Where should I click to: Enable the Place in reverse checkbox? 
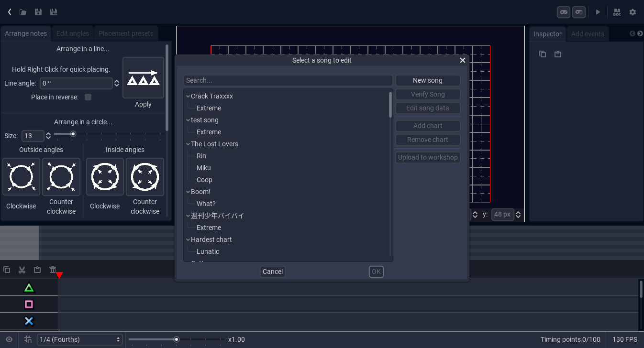coord(88,97)
